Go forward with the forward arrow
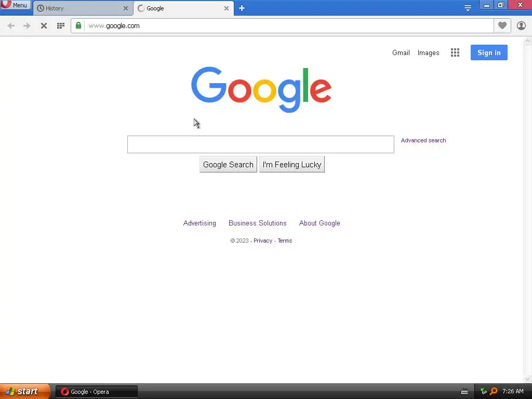 click(27, 26)
